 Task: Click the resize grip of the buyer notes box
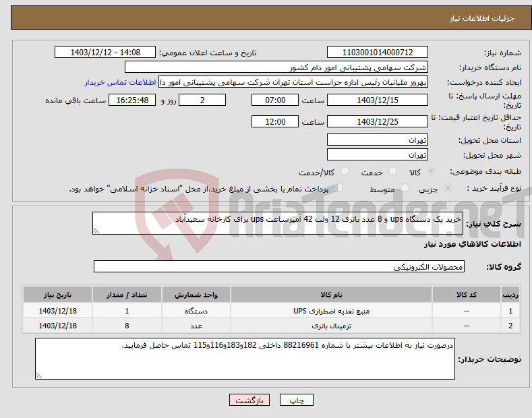(x=39, y=376)
